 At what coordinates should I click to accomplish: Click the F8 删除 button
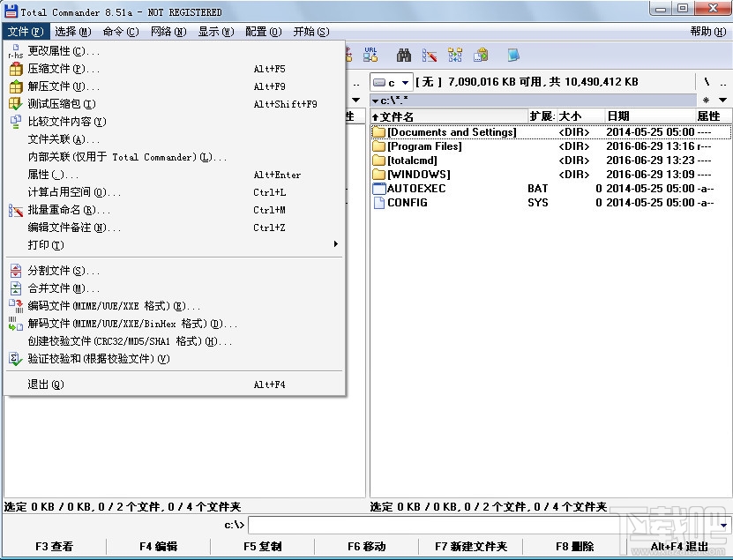(575, 547)
